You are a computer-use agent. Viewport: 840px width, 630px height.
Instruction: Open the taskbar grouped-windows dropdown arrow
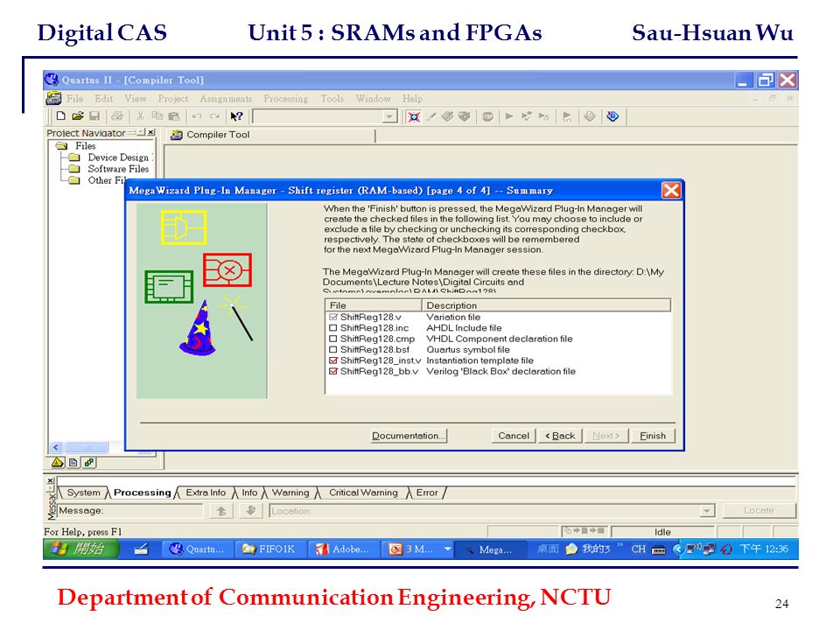click(447, 549)
